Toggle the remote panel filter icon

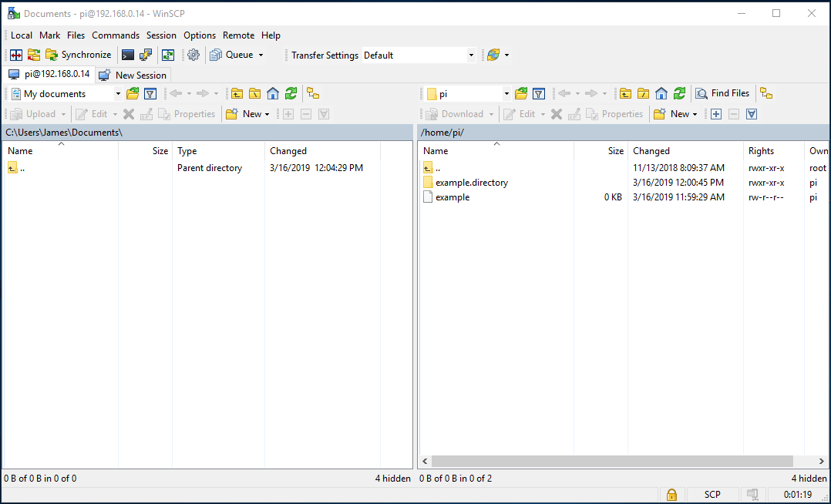(539, 94)
